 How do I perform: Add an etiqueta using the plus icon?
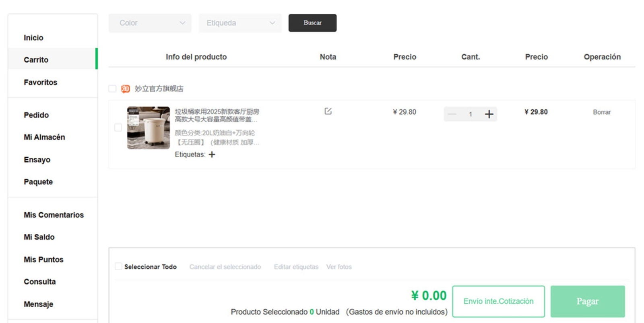coord(212,154)
